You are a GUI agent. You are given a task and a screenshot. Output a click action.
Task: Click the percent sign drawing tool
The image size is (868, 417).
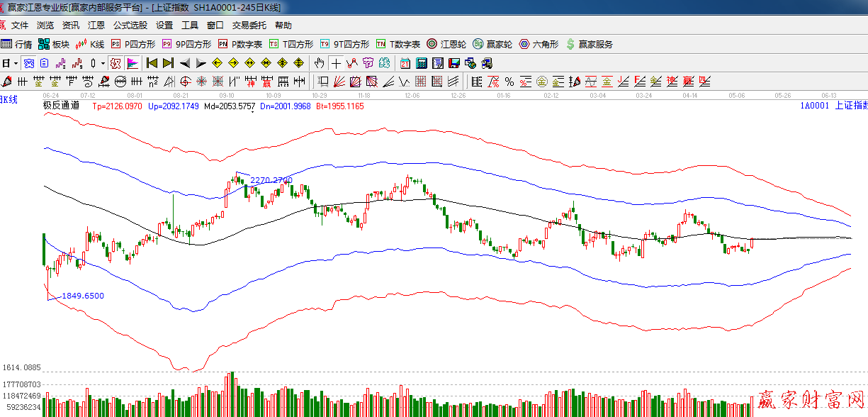509,82
